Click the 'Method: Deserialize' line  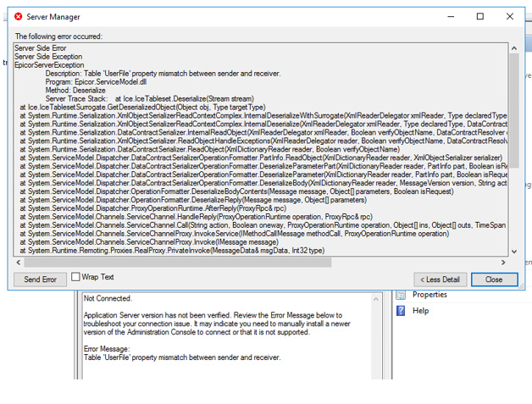coord(75,91)
